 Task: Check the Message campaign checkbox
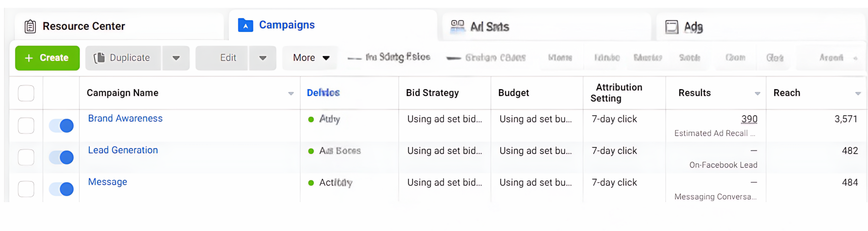[x=26, y=189]
